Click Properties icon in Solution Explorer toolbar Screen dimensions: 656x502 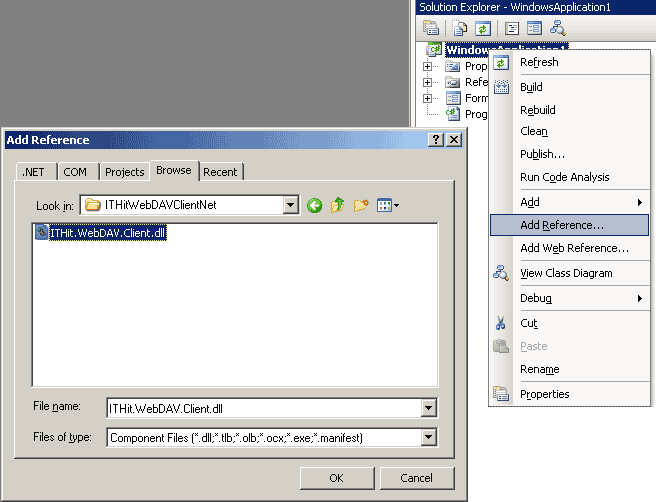pos(431,28)
